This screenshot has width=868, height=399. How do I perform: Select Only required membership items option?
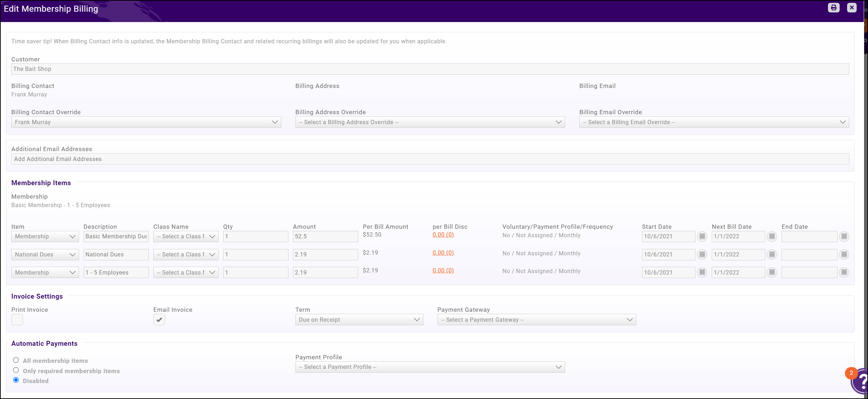point(16,370)
